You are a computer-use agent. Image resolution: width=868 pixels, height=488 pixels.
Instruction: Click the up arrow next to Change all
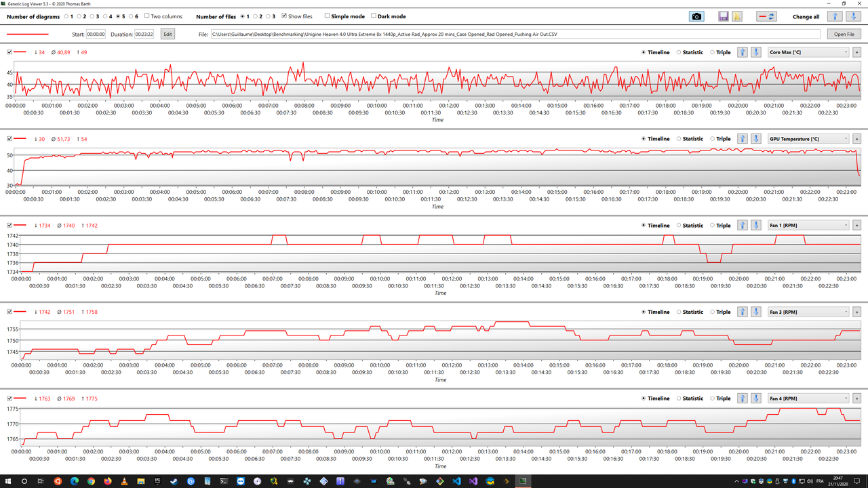coord(835,16)
